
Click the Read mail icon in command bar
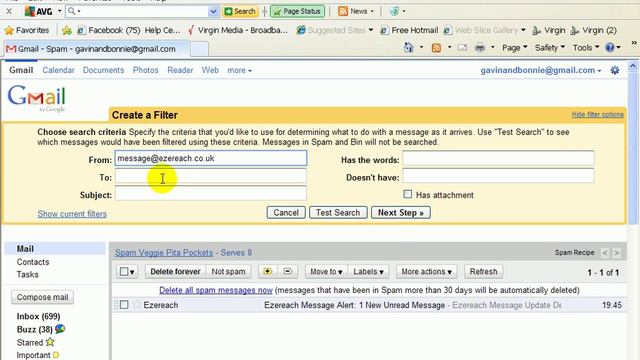click(x=462, y=48)
